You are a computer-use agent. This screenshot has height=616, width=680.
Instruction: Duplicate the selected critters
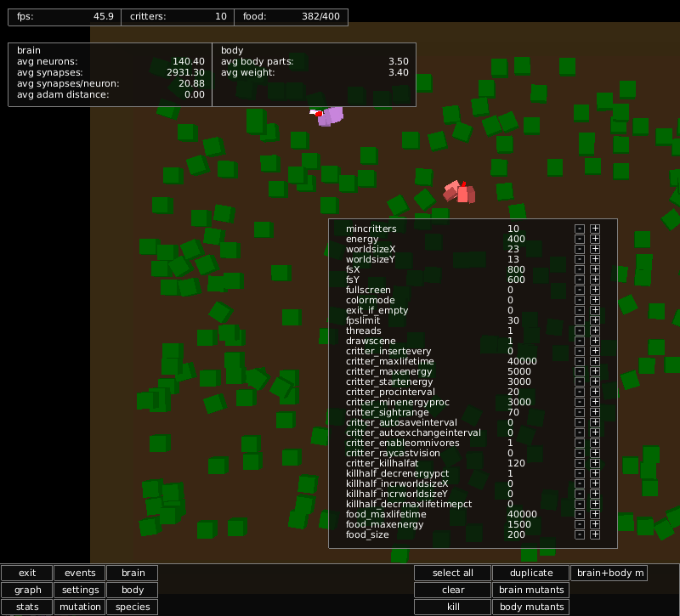(x=531, y=573)
